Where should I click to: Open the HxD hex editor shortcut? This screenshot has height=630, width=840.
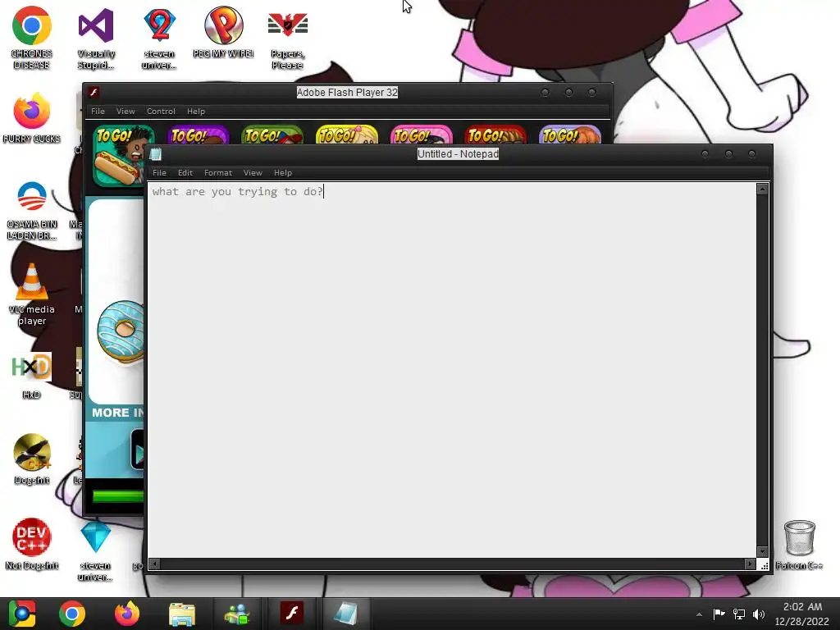click(x=32, y=375)
